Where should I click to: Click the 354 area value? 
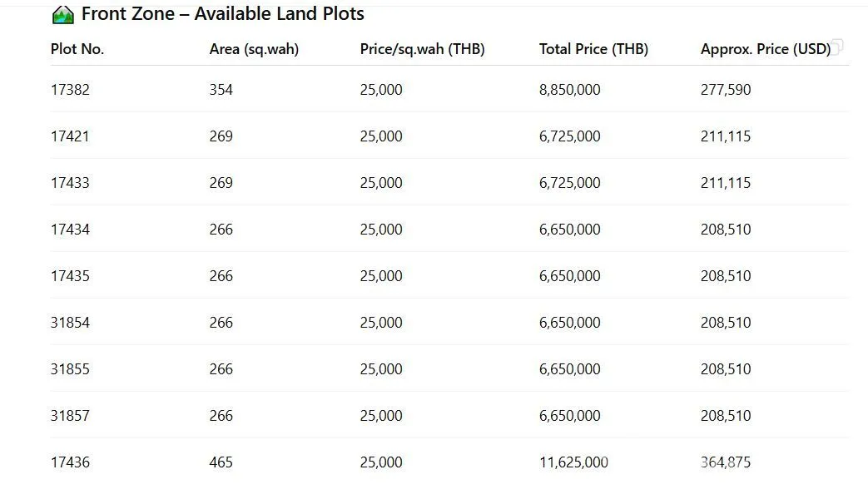pos(221,90)
